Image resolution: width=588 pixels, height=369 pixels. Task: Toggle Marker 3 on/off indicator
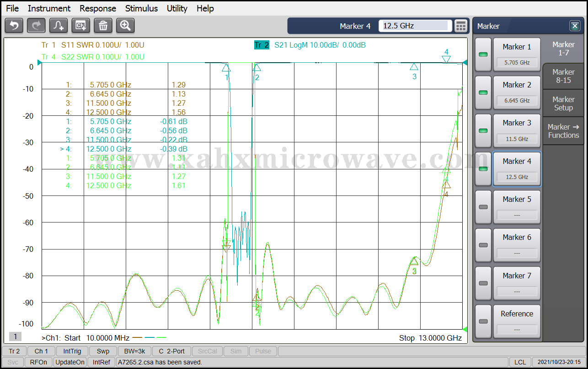pos(483,130)
